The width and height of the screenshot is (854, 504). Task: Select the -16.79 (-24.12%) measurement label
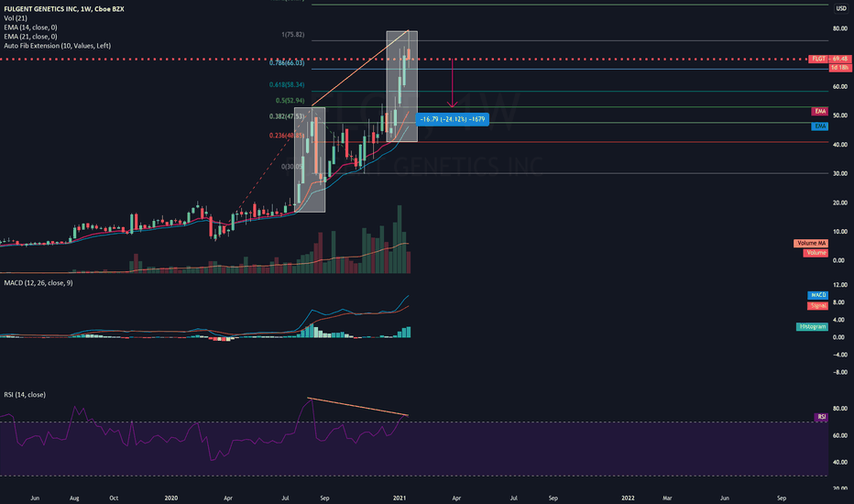click(x=452, y=119)
